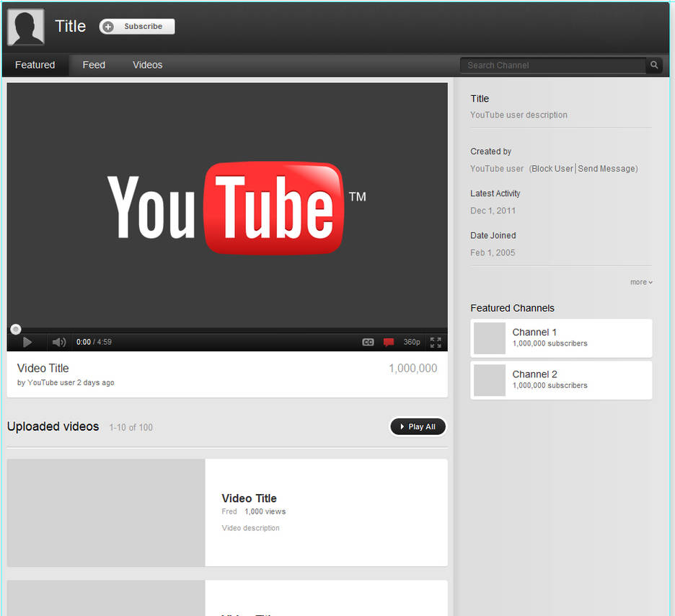Expand the 'more' details chevron
This screenshot has height=616, width=675.
641,282
